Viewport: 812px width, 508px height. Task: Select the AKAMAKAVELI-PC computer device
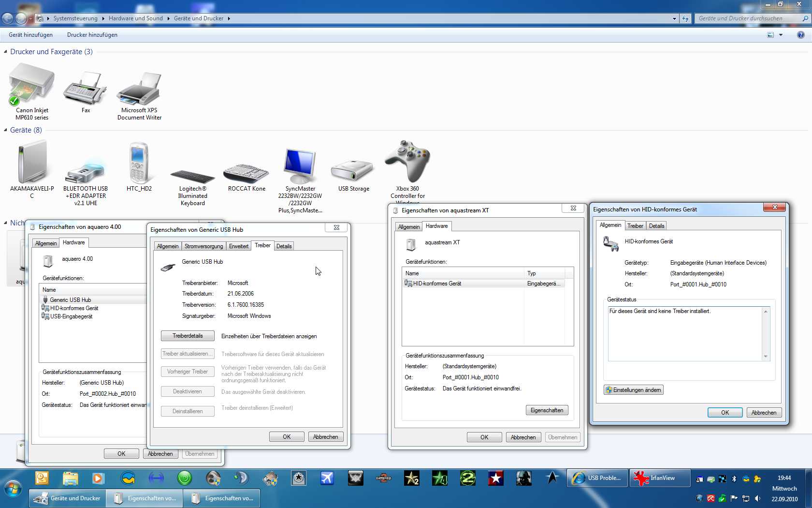click(x=32, y=169)
